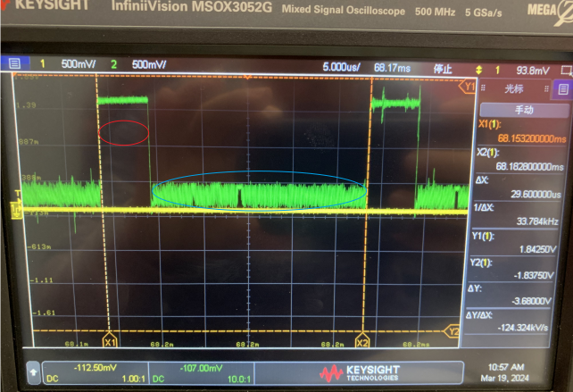Image resolution: width=573 pixels, height=392 pixels.
Task: Click the channel 1 ground reference marker
Action: point(16,211)
